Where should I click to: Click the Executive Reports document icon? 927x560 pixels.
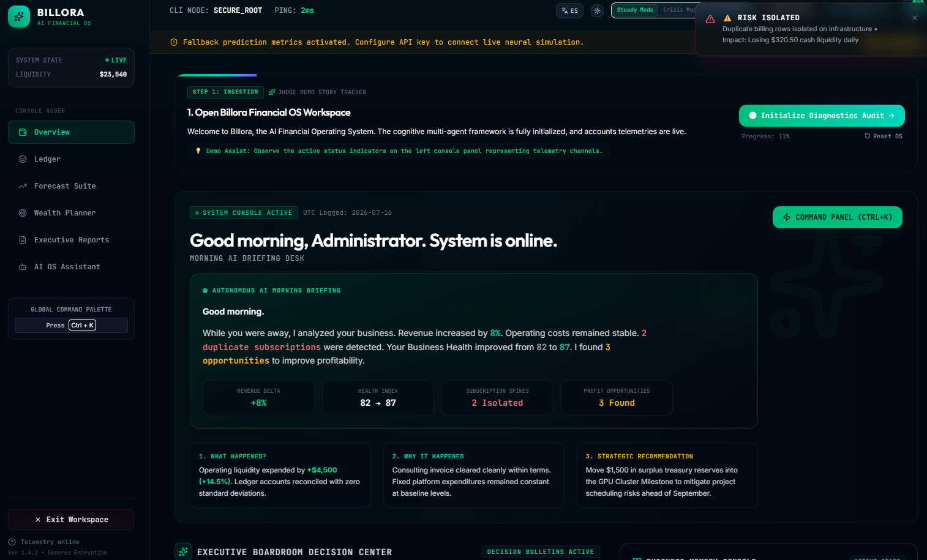[23, 240]
